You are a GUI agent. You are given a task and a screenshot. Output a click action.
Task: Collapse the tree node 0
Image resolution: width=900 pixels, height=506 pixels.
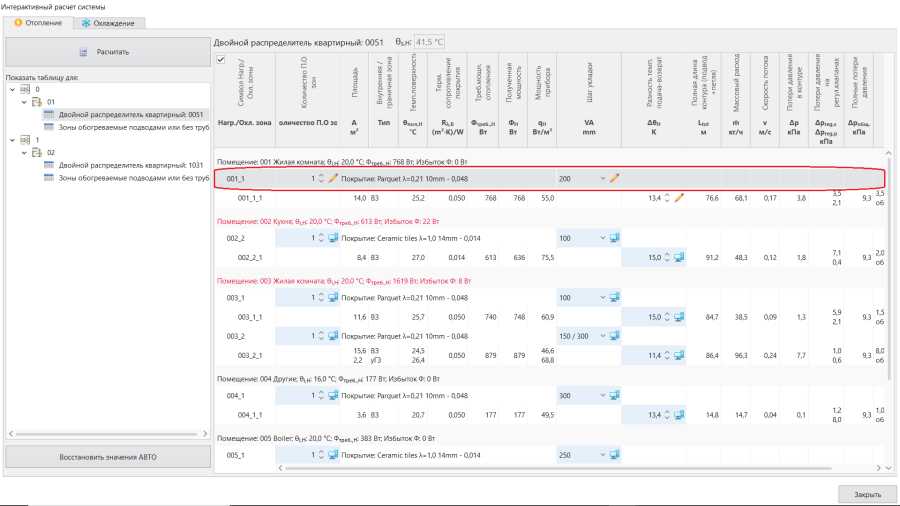click(x=13, y=89)
